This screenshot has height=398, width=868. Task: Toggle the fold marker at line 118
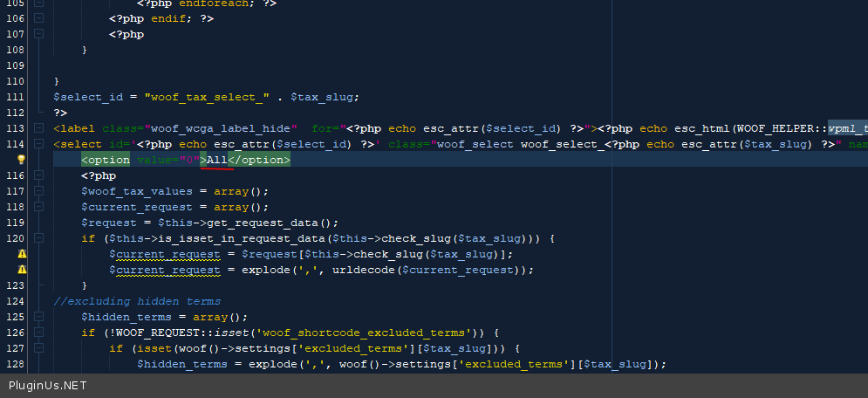coord(38,207)
